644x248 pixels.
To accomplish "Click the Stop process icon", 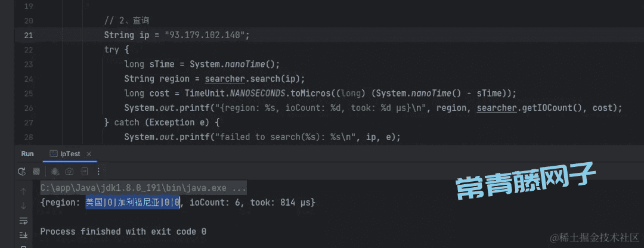I will tap(36, 171).
